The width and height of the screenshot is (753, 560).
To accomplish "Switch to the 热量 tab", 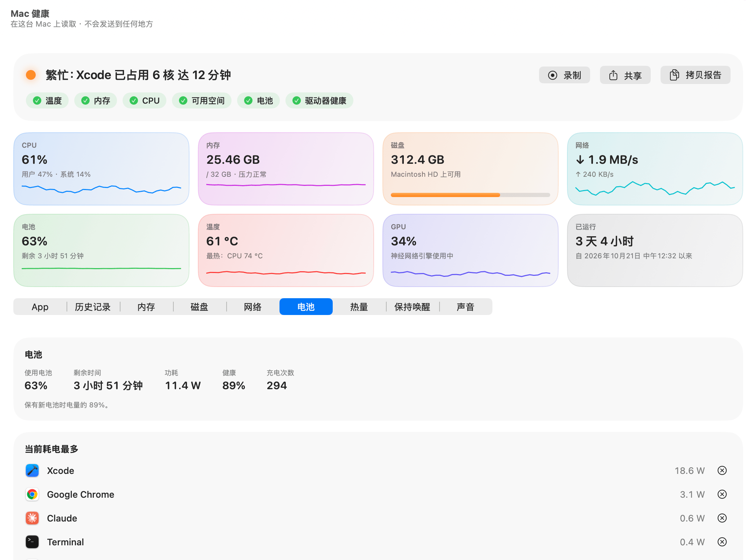I will click(359, 307).
